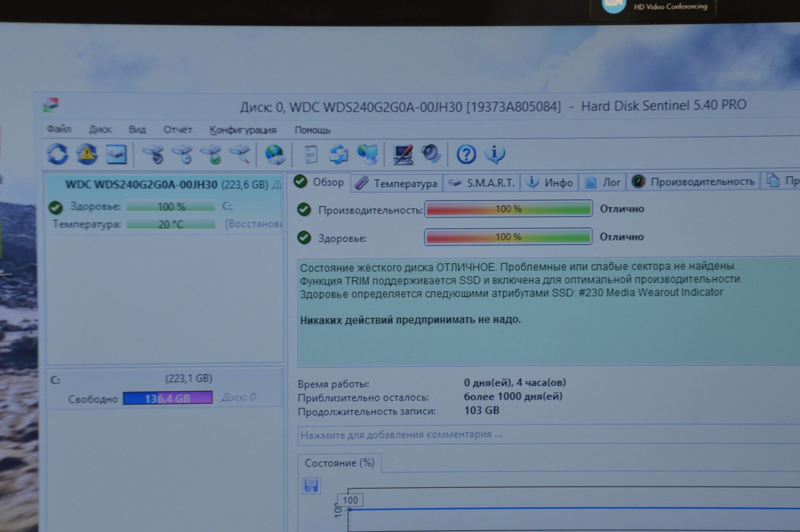Click the blue sync arrows send icon
The height and width of the screenshot is (532, 800).
[339, 155]
